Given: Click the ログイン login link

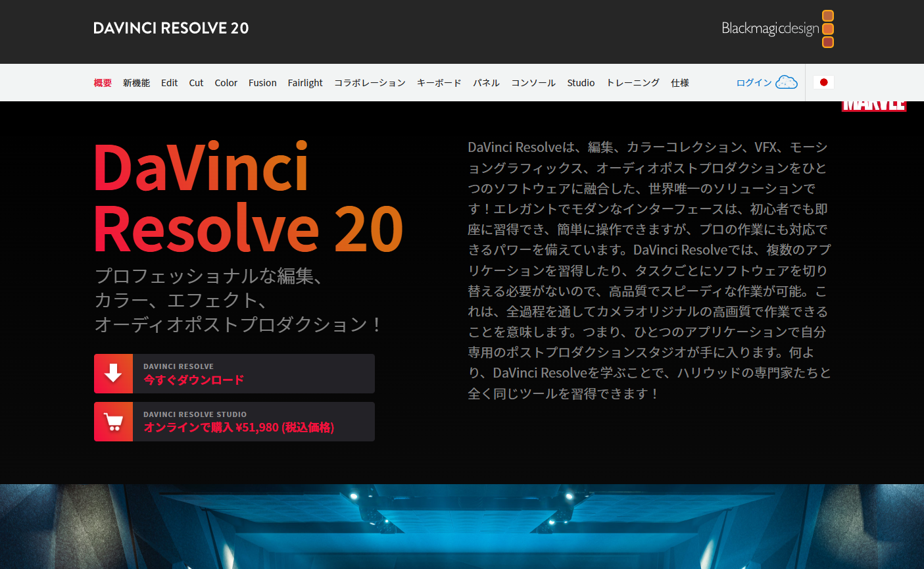Looking at the screenshot, I should click(x=754, y=83).
